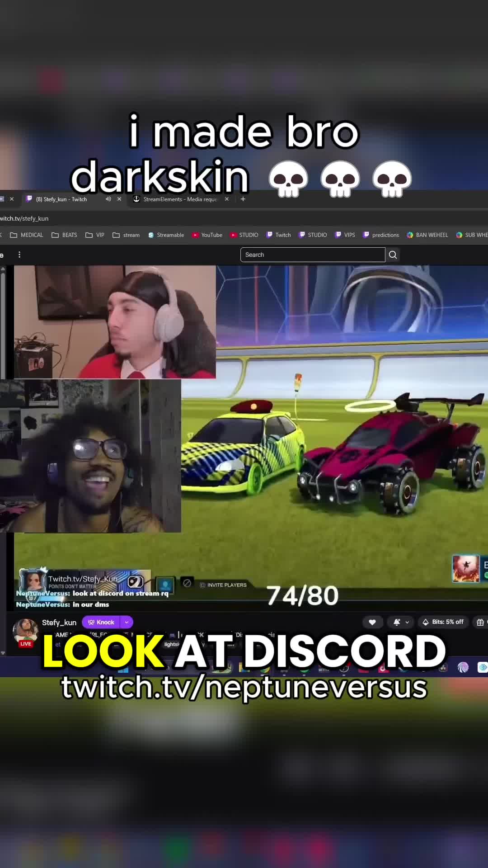Click the LIVE badge under avatar
The height and width of the screenshot is (868, 488).
coord(26,644)
